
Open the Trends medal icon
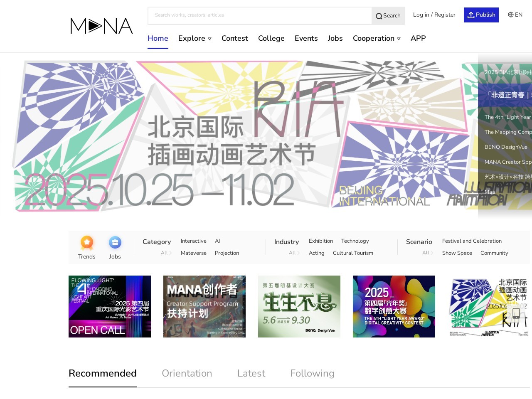point(87,243)
